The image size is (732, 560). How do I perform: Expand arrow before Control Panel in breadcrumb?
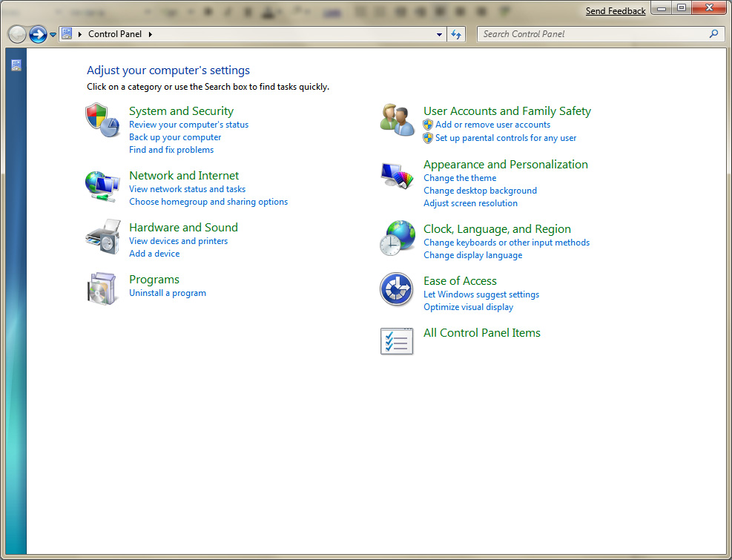point(80,34)
